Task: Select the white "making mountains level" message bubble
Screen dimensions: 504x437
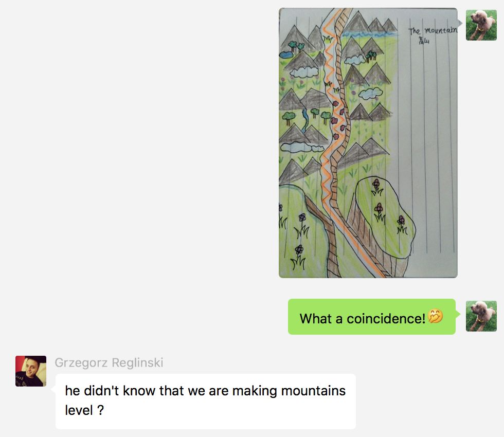Action: [206, 402]
